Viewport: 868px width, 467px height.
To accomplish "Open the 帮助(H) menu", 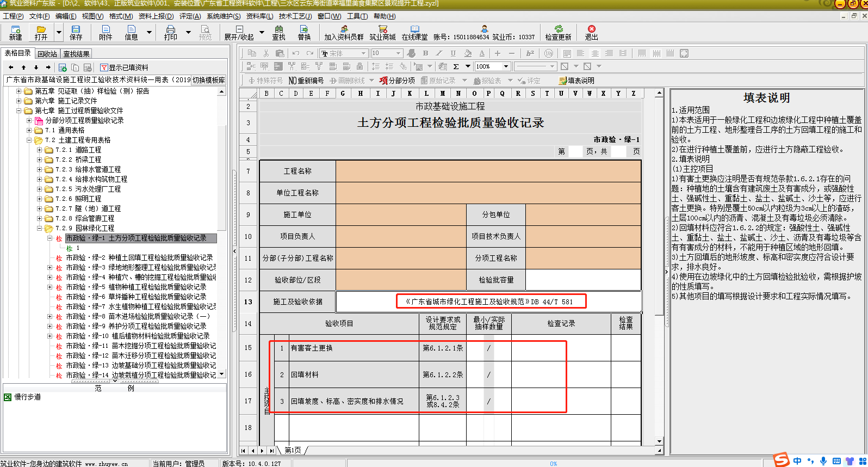I will (x=385, y=16).
